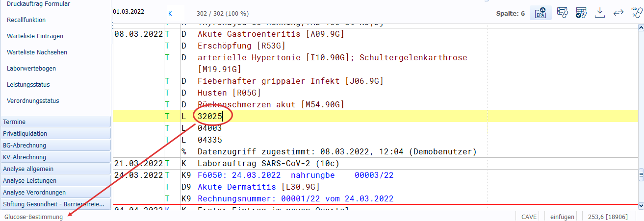Click the Spalte: 6 label
Image resolution: width=644 pixels, height=221 pixels.
tap(510, 14)
